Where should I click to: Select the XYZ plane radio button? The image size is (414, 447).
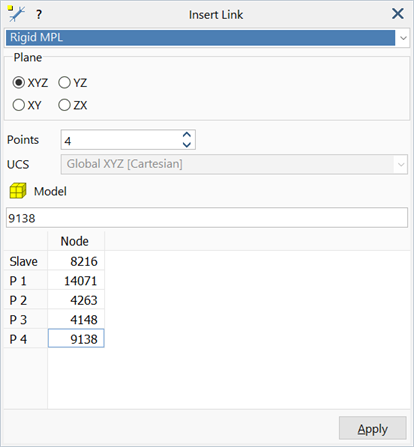[x=19, y=82]
